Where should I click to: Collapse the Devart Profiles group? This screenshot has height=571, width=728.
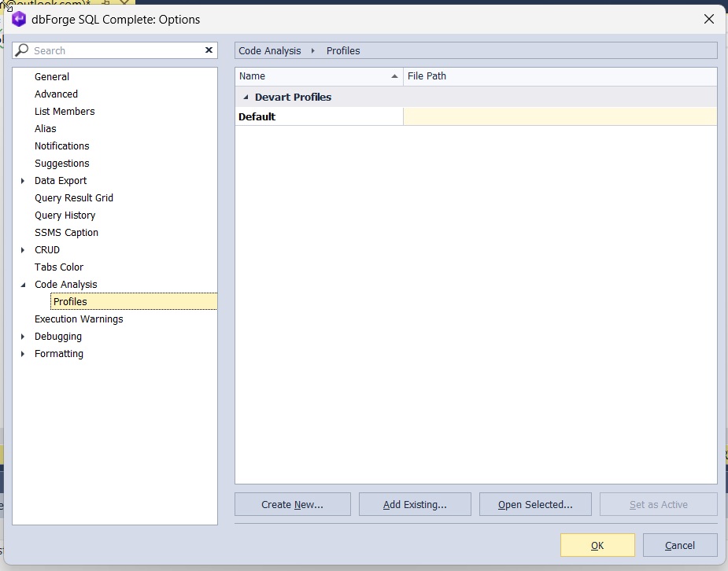[246, 98]
